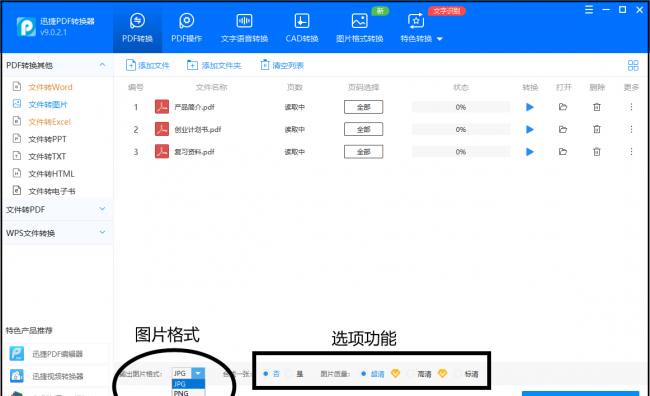The width and height of the screenshot is (650, 396).
Task: Open recommended product 迅捷视频转换器
Action: point(57,376)
